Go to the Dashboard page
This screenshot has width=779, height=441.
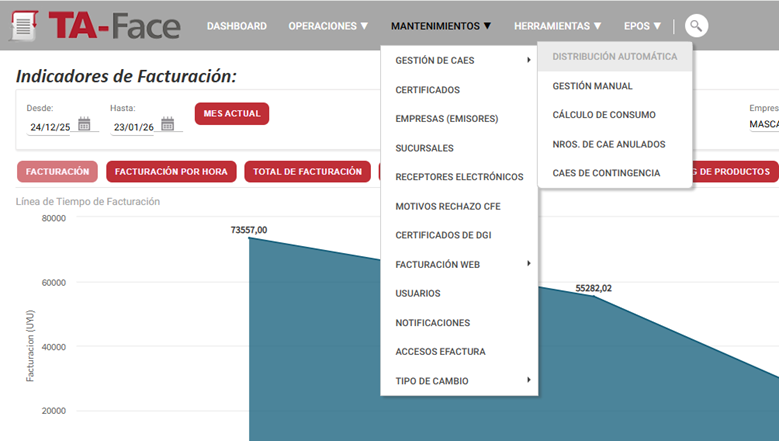coord(237,26)
